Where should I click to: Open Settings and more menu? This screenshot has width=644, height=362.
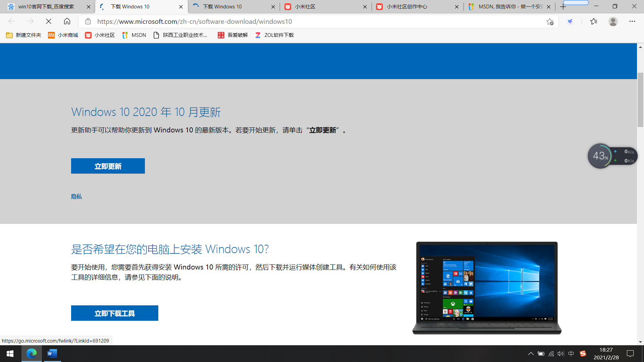click(632, 21)
